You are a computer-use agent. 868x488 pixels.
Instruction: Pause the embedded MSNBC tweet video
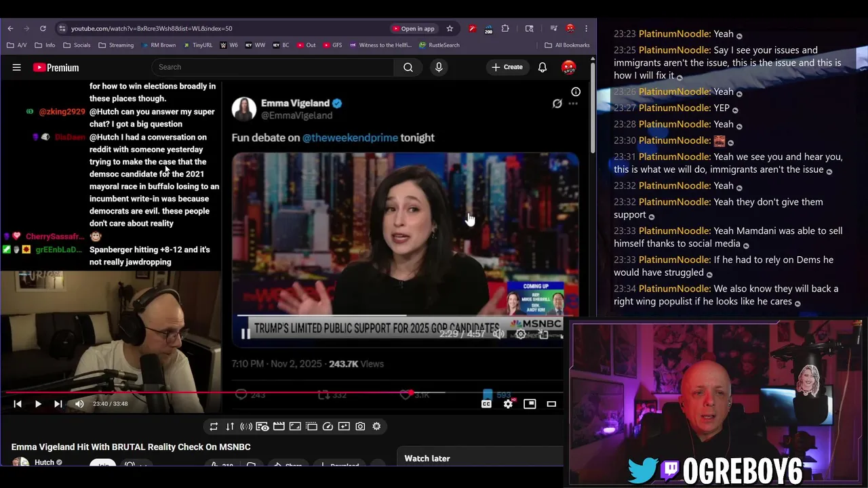click(x=245, y=333)
